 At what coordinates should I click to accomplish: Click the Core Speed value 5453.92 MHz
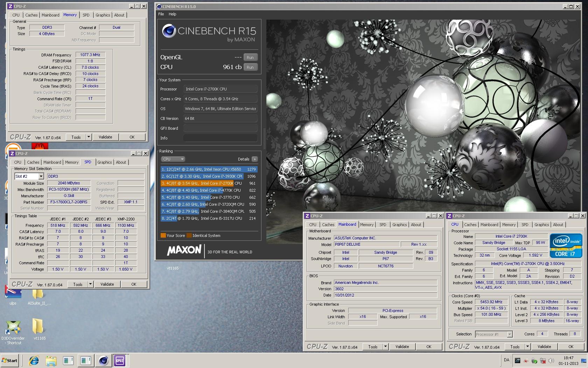(x=491, y=302)
